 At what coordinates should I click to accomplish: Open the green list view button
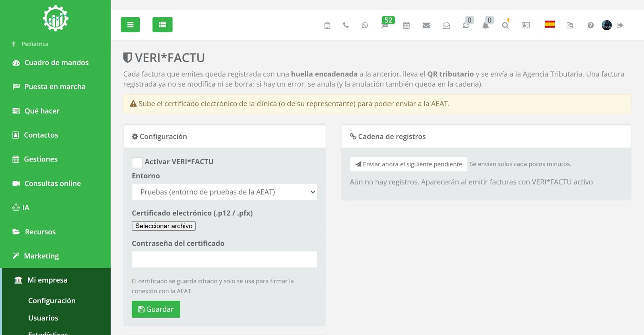click(x=163, y=25)
